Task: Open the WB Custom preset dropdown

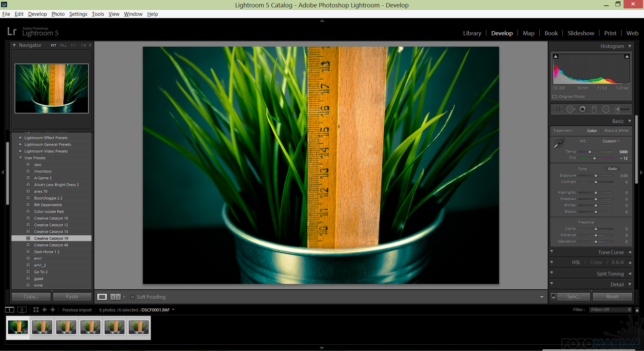Action: tap(611, 141)
